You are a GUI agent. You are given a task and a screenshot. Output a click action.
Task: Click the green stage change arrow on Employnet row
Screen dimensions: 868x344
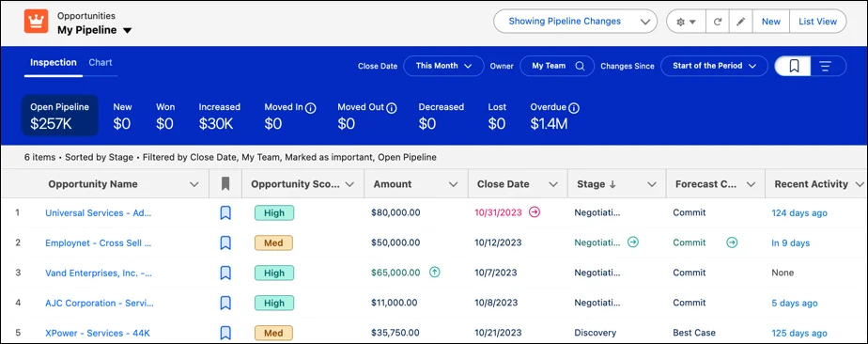[633, 242]
